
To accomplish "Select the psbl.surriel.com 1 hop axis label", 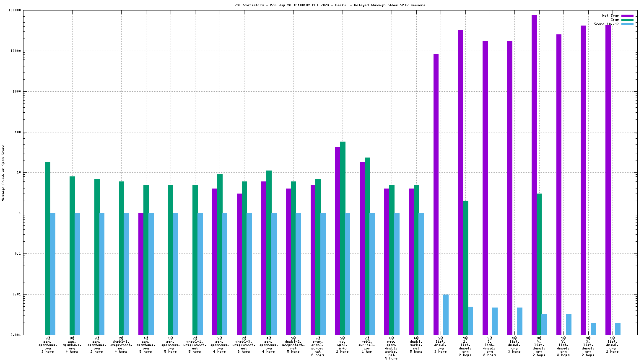I will 367,344.
